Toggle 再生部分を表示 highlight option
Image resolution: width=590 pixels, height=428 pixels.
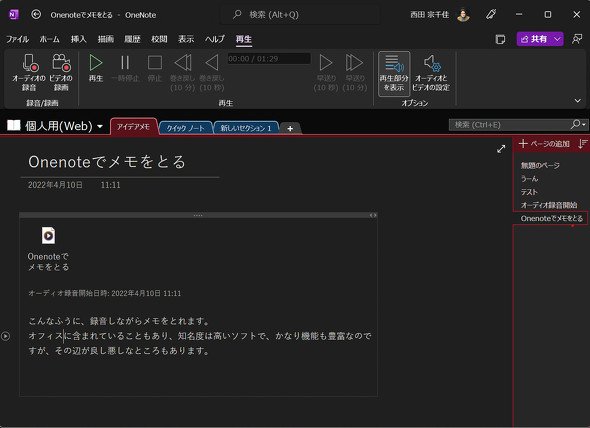[394, 73]
